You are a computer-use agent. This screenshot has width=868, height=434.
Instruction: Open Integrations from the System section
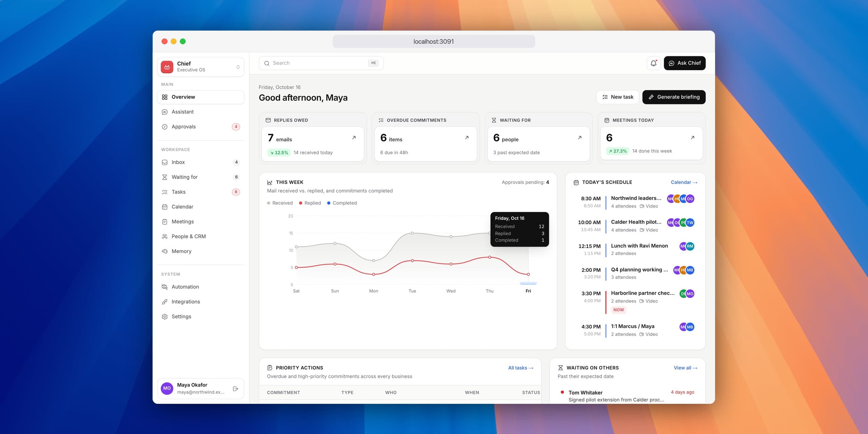click(201, 302)
